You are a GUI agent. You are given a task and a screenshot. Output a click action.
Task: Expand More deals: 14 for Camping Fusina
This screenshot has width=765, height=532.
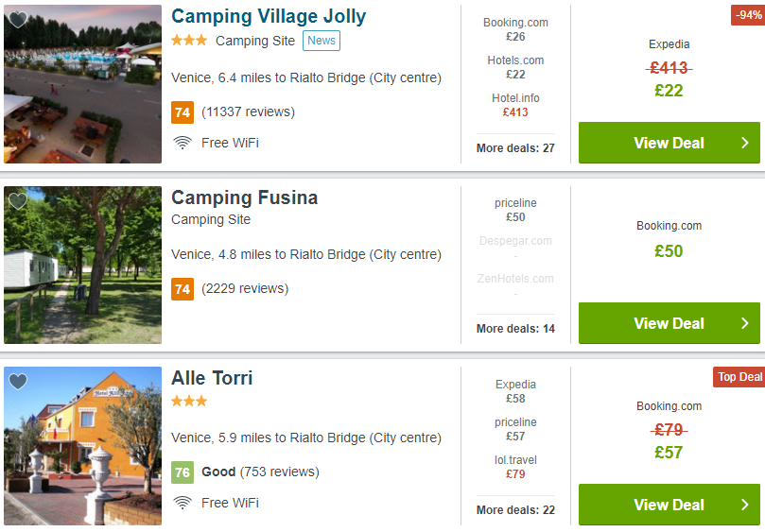(515, 329)
